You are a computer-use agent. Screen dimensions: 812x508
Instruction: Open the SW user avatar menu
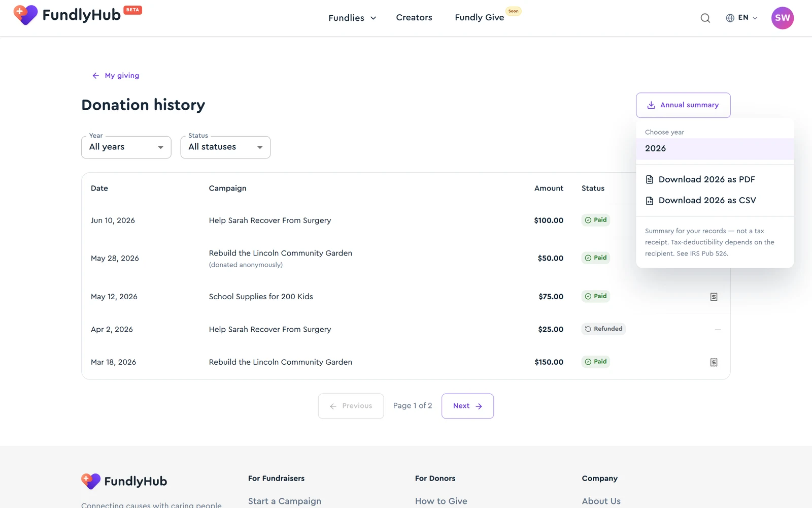pyautogui.click(x=783, y=18)
